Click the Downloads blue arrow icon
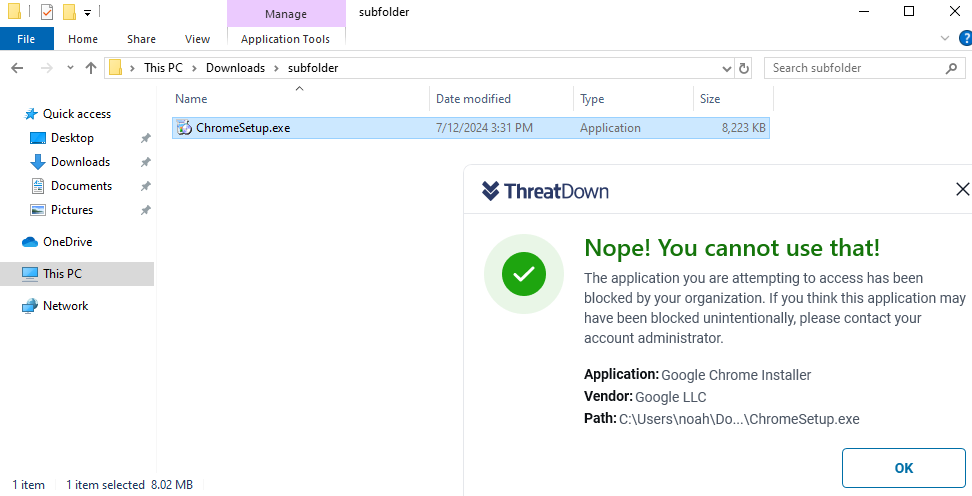This screenshot has width=972, height=496. (38, 162)
